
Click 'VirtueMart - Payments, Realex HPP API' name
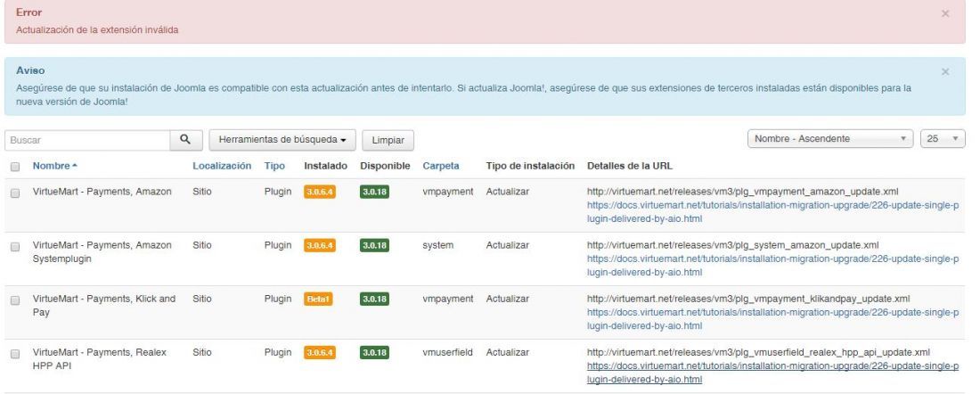pyautogui.click(x=100, y=359)
